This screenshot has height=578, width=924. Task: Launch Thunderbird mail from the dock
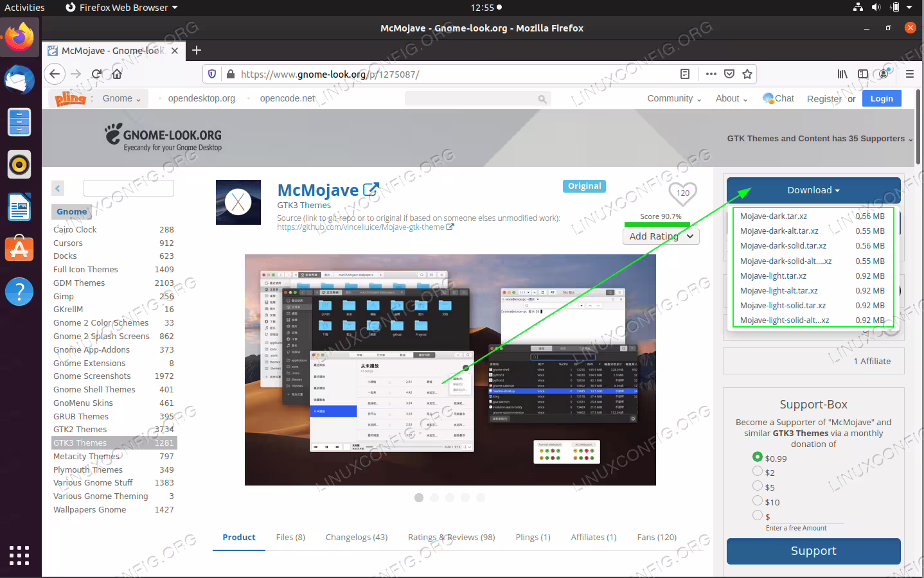point(19,80)
